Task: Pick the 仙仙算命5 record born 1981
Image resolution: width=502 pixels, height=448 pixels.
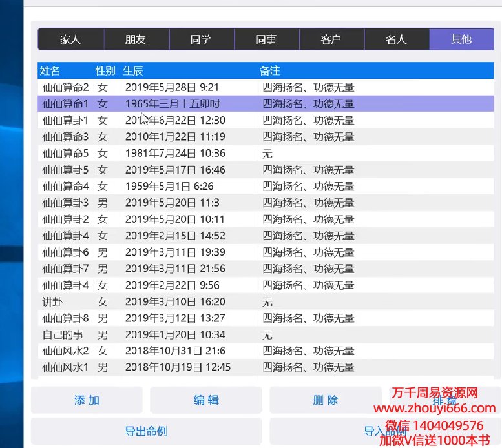Action: [x=65, y=153]
